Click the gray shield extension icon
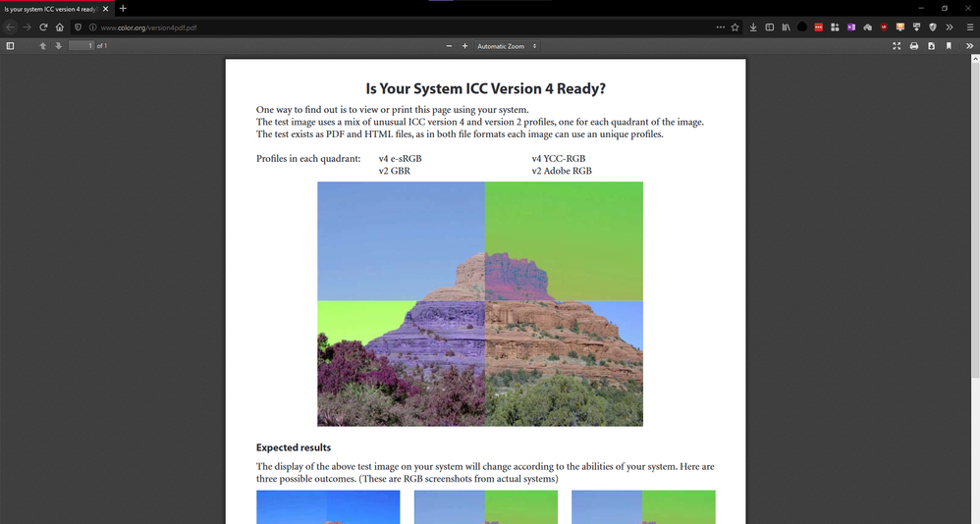Screen dimensions: 980x524 tap(933, 27)
